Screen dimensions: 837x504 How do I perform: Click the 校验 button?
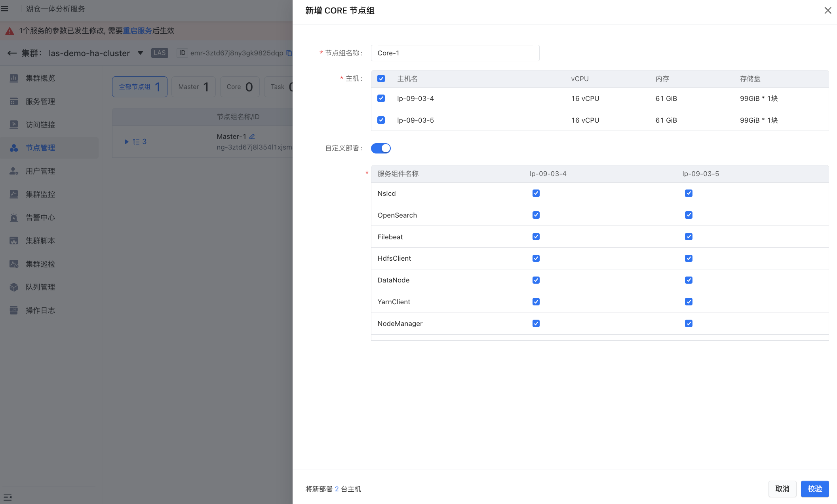[x=815, y=489]
